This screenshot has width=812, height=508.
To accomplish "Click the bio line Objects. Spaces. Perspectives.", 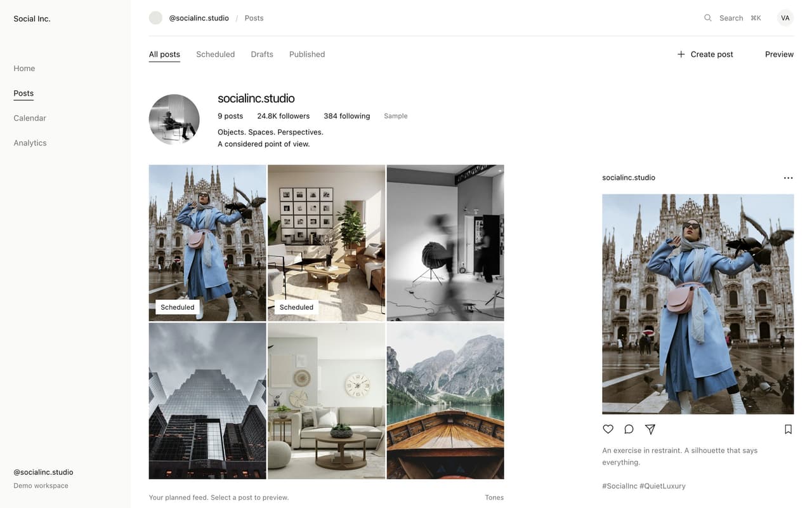I will [x=270, y=132].
